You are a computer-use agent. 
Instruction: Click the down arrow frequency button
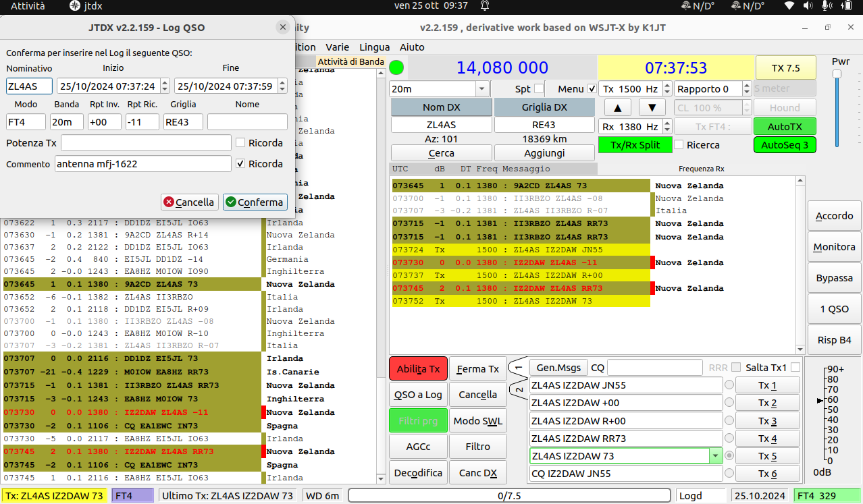652,107
